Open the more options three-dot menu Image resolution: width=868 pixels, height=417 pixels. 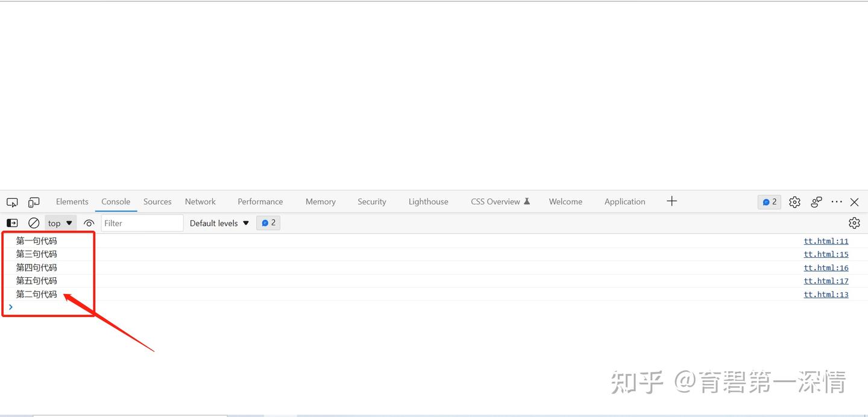[836, 202]
